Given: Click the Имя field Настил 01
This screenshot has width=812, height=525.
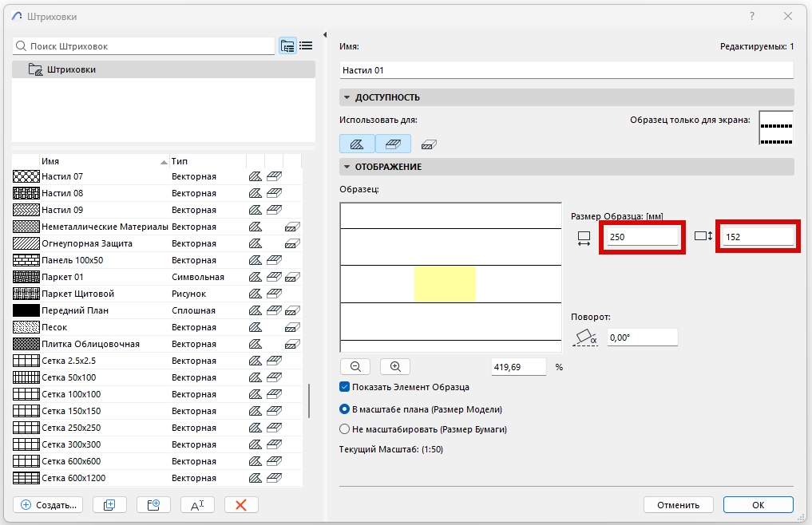Looking at the screenshot, I should tap(567, 70).
